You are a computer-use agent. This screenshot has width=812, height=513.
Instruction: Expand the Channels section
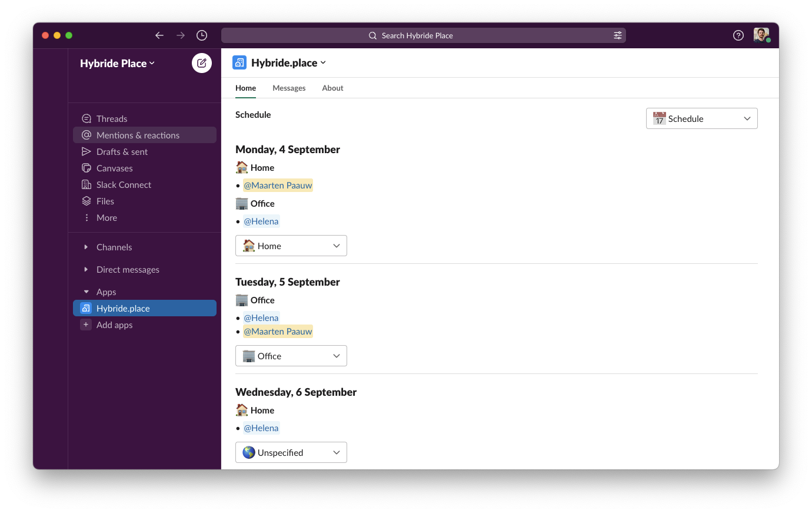pyautogui.click(x=86, y=247)
